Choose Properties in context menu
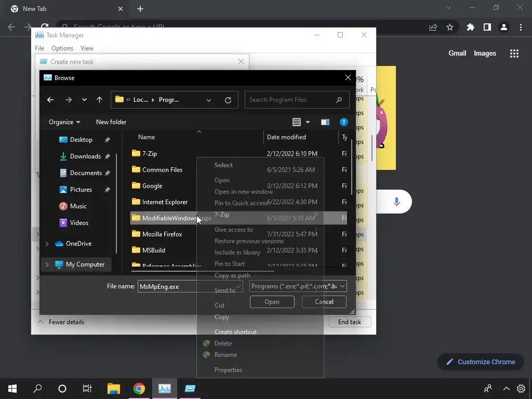Viewport: 532px width, 399px height. [x=228, y=370]
